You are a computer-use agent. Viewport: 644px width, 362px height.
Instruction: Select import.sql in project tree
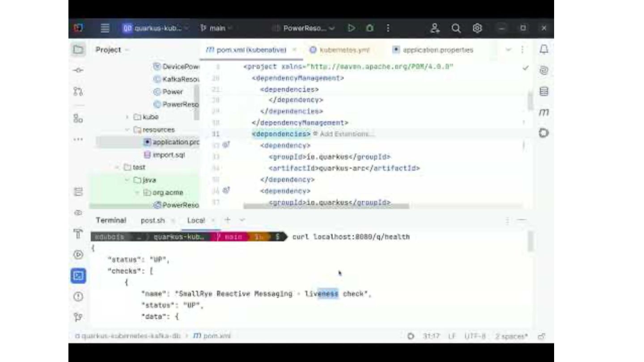pos(164,155)
